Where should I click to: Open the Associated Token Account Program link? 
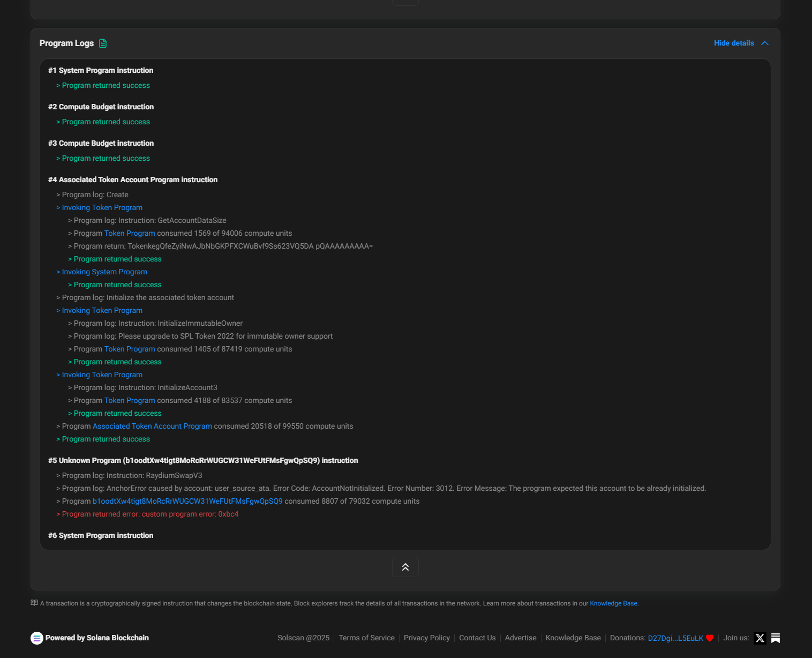[x=152, y=426]
